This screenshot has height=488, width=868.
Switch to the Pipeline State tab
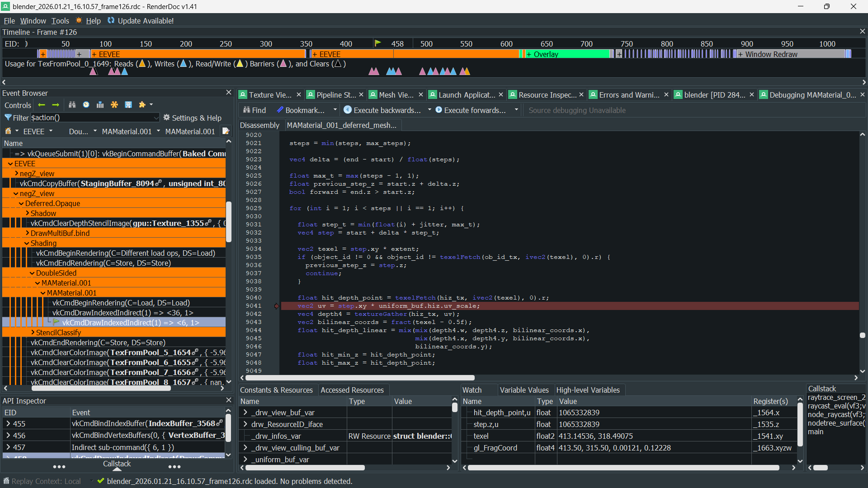click(x=335, y=95)
